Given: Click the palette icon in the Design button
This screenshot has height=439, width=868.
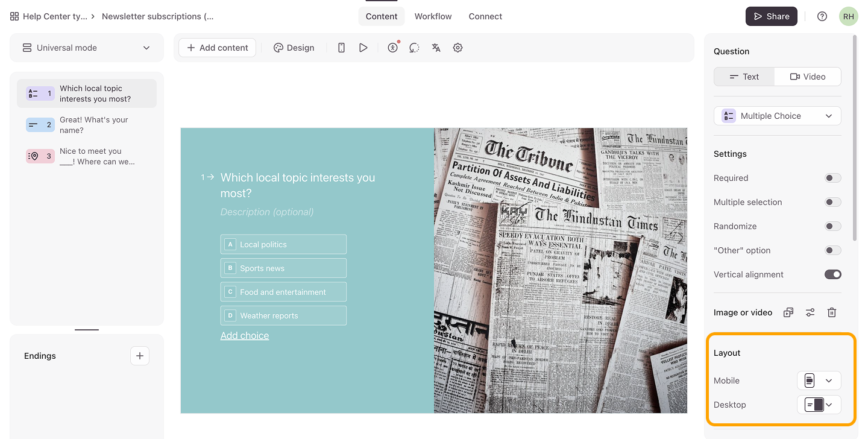Looking at the screenshot, I should click(278, 48).
